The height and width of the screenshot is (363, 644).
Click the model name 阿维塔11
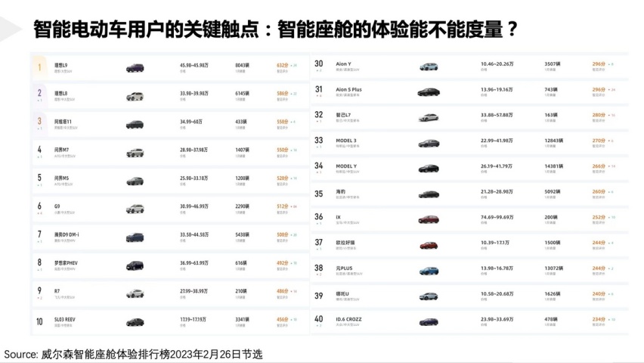[63, 122]
